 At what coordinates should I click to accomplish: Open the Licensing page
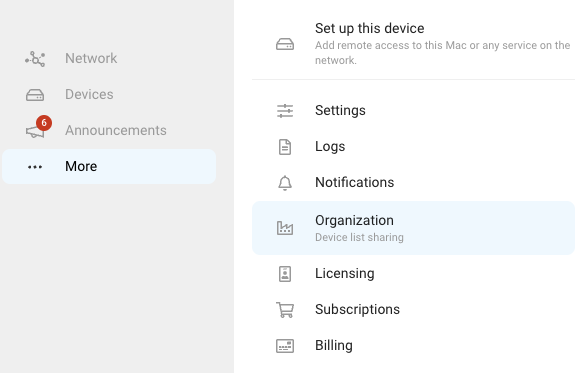(x=413, y=274)
